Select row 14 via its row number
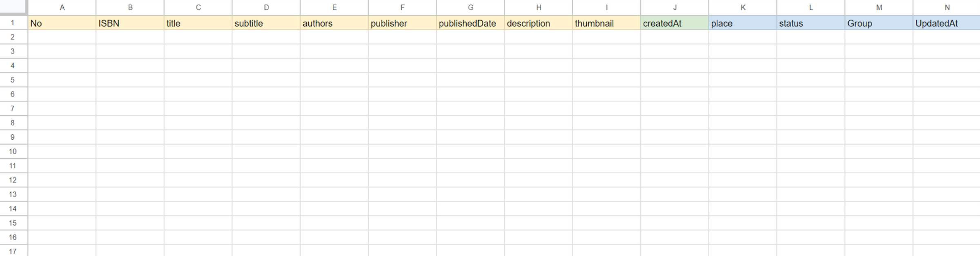This screenshot has width=980, height=256. (x=13, y=209)
